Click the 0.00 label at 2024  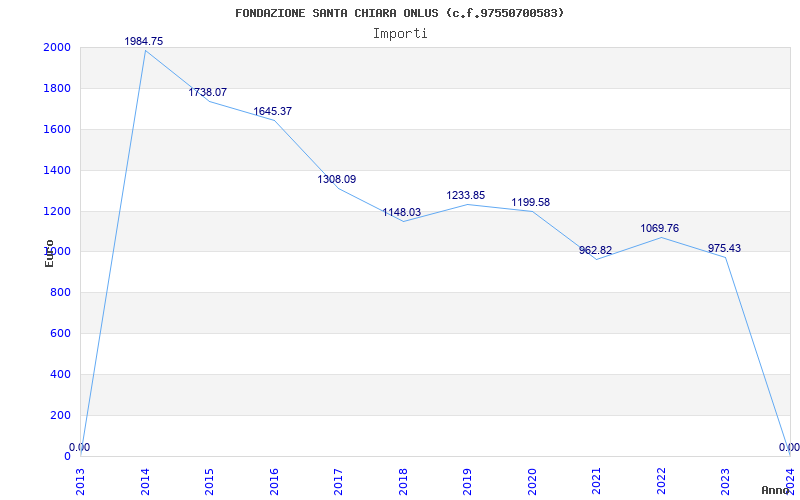point(789,447)
